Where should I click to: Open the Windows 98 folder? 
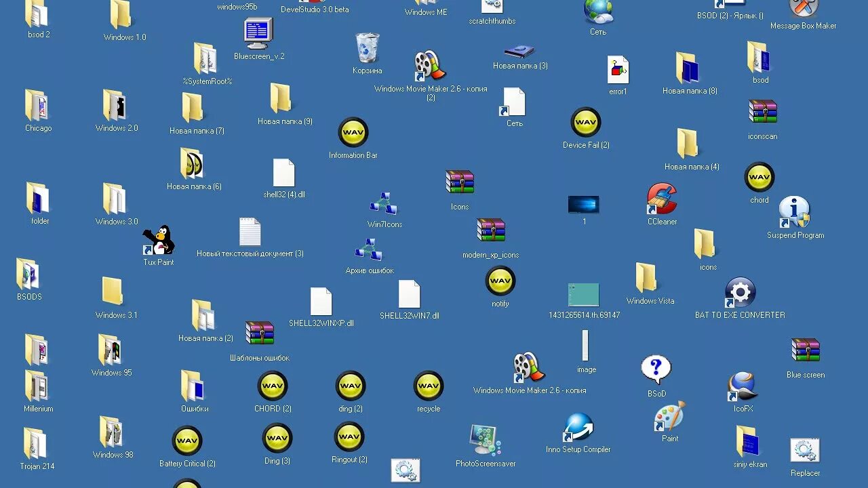pos(112,432)
